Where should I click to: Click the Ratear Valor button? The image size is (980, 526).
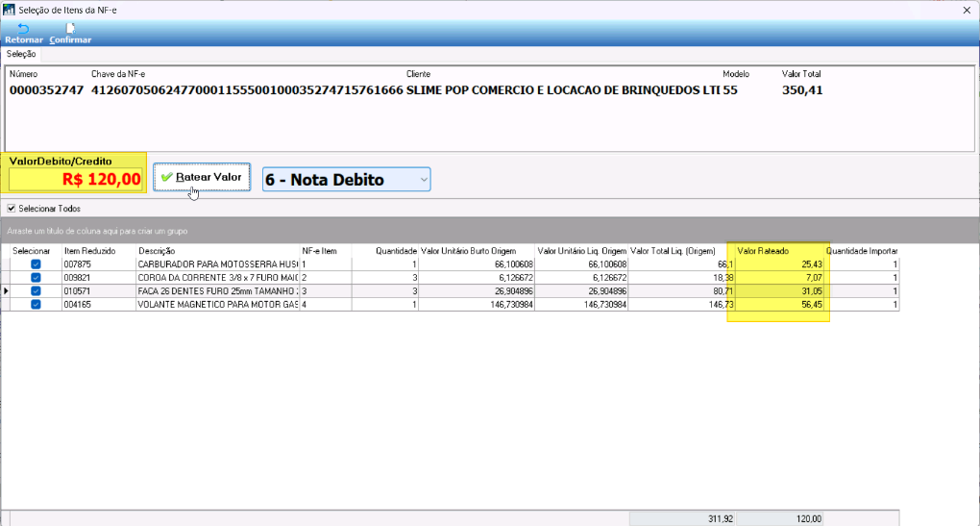pos(202,177)
